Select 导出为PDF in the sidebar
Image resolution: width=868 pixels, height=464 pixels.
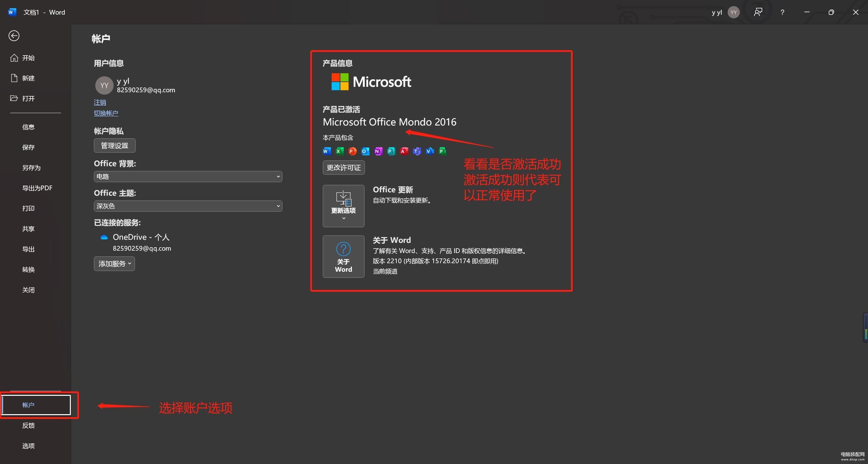pos(37,188)
